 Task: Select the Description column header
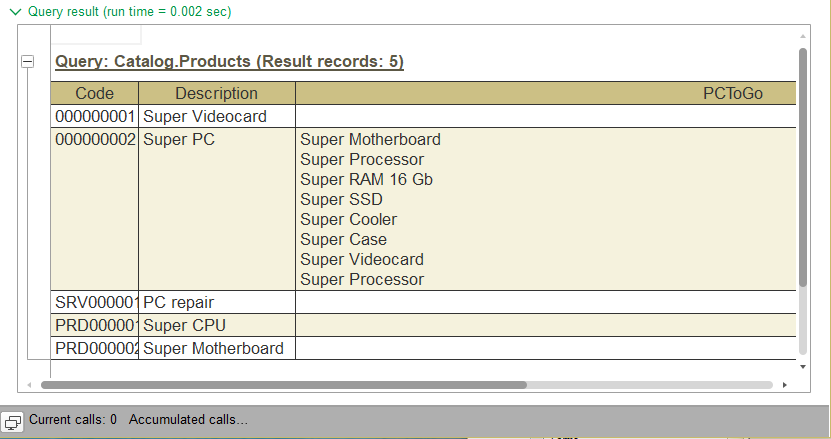coord(217,93)
